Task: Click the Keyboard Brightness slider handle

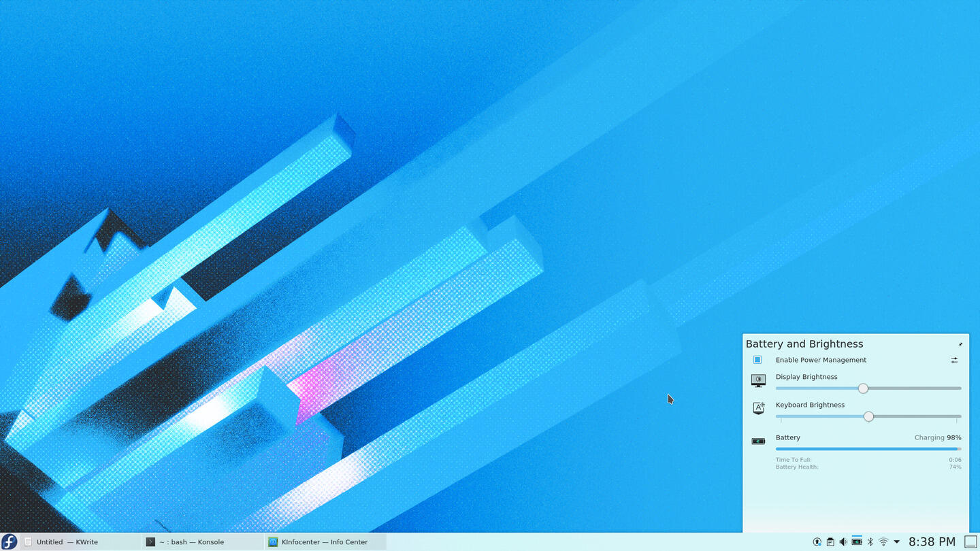Action: [x=868, y=416]
